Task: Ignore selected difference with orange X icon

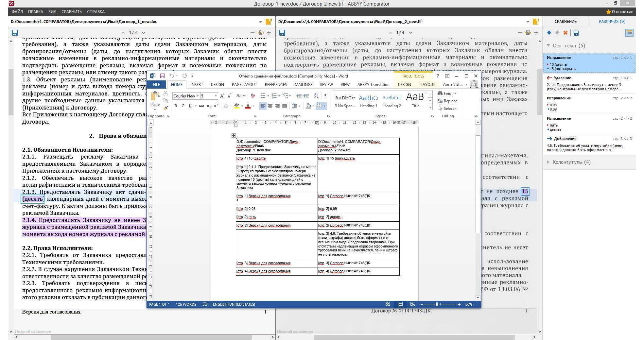Action: click(566, 33)
